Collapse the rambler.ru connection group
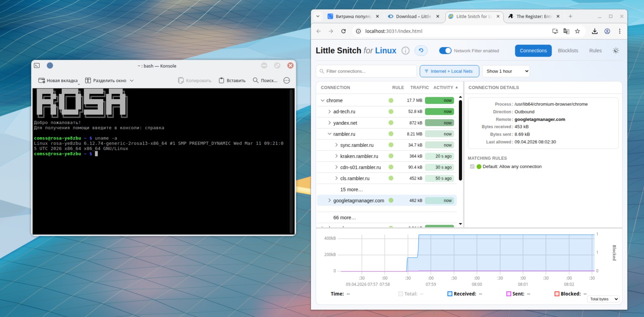The width and height of the screenshot is (644, 317). pyautogui.click(x=329, y=134)
